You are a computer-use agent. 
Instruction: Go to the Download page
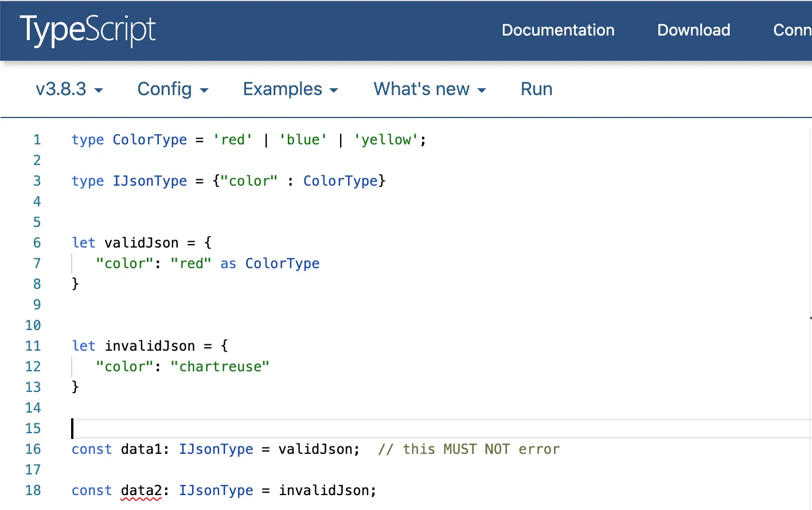693,30
